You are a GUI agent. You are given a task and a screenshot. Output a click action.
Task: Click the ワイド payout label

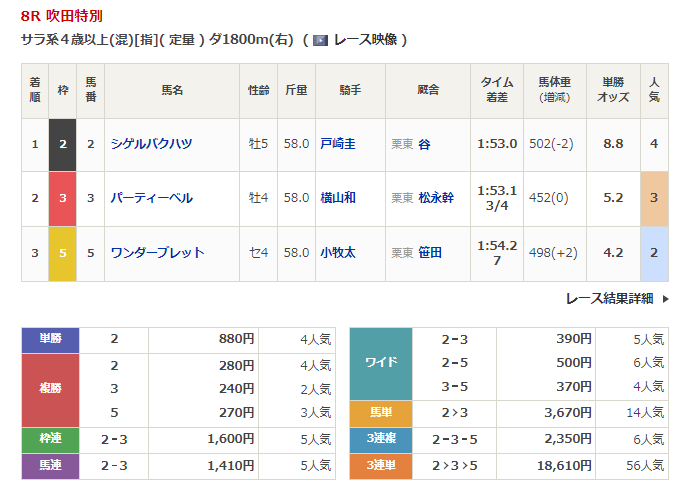(381, 363)
